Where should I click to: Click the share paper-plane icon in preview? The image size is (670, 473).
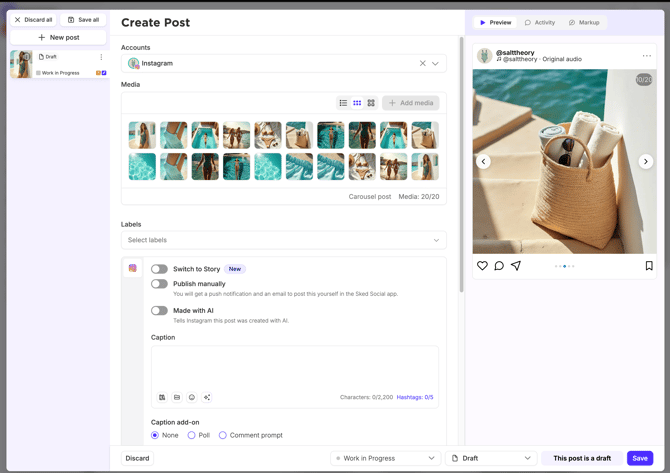point(516,266)
